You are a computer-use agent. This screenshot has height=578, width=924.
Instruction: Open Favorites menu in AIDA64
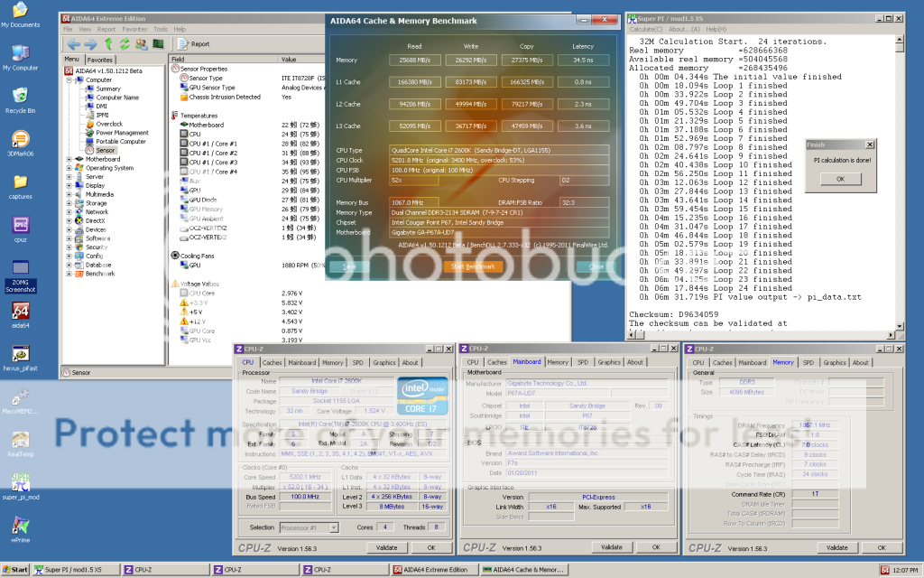[134, 29]
